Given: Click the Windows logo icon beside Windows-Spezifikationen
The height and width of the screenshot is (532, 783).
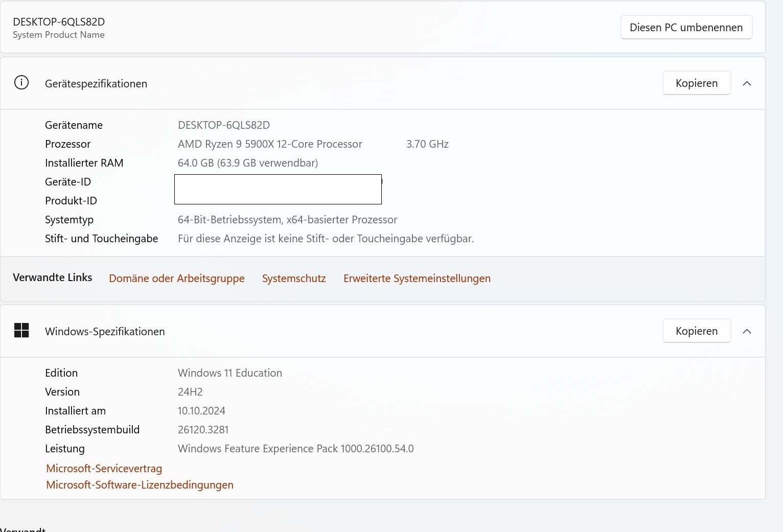Looking at the screenshot, I should click(x=21, y=331).
